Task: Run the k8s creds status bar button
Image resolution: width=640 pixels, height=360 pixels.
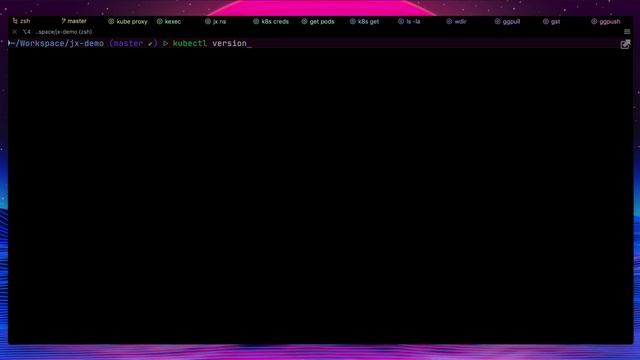Action: [271, 21]
